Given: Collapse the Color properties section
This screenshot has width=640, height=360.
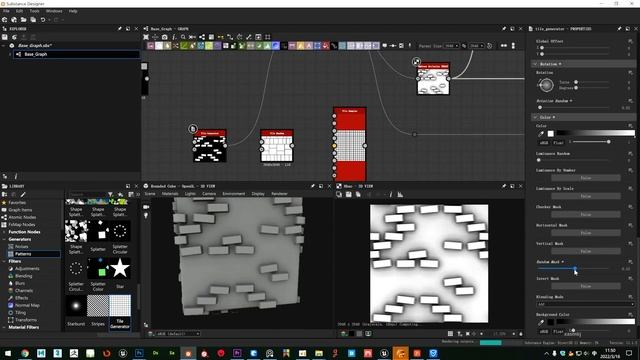Looking at the screenshot, I should click(535, 117).
